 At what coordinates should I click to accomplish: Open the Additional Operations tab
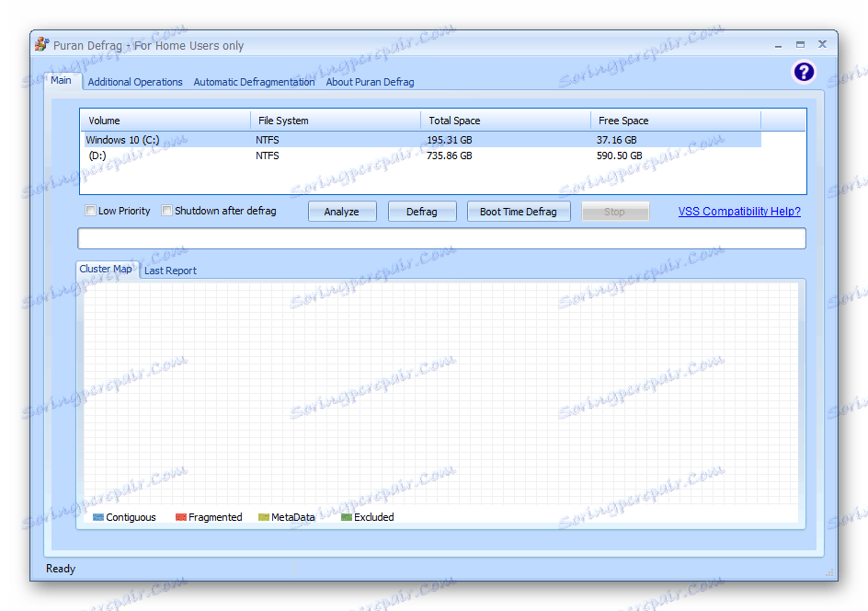coord(135,82)
